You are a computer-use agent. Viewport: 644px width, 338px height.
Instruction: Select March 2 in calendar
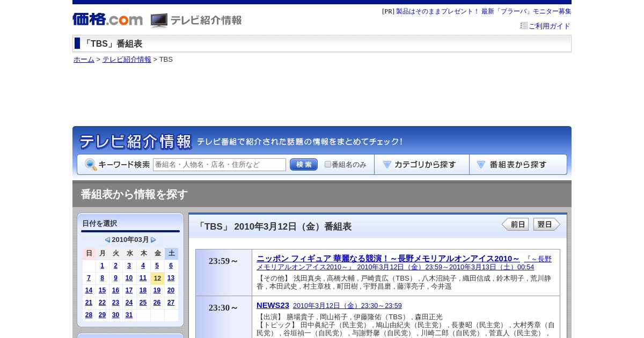[115, 266]
